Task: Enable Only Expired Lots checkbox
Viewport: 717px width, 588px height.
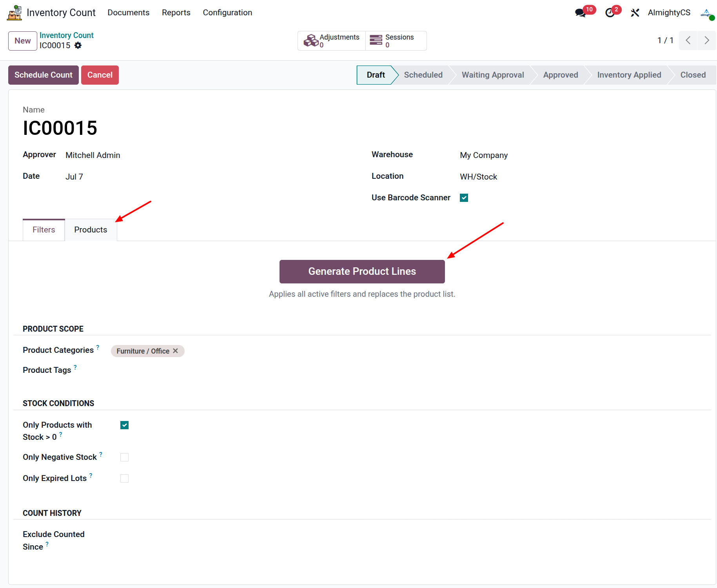Action: click(125, 479)
